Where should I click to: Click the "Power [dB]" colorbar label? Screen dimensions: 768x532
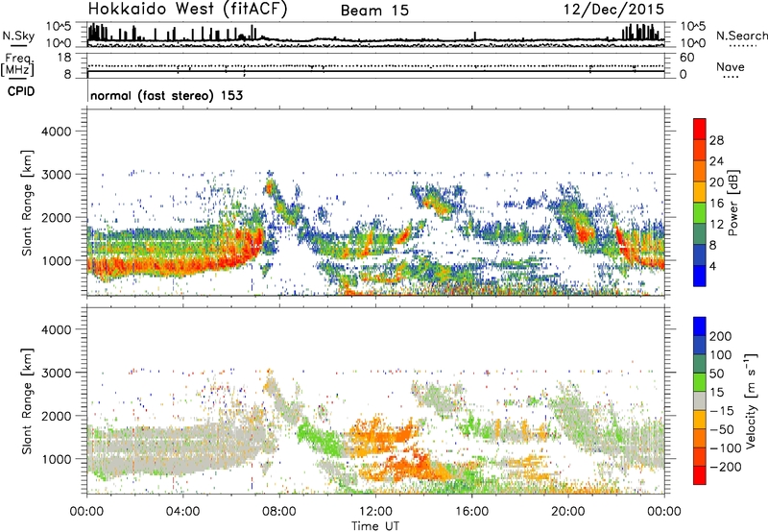tap(732, 203)
